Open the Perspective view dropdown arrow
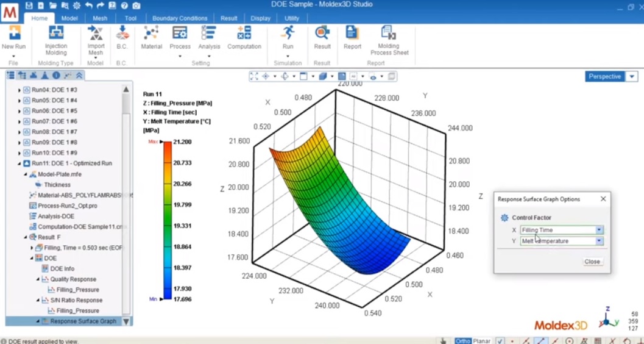 [x=632, y=76]
